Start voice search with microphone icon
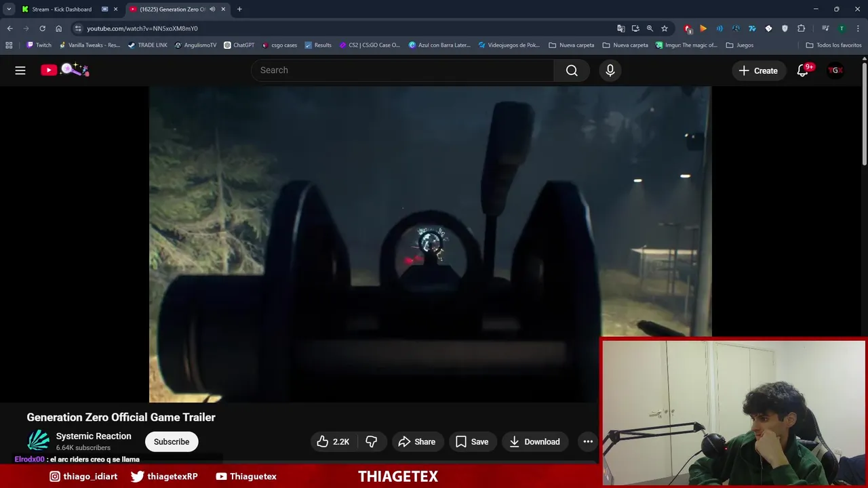 (610, 70)
